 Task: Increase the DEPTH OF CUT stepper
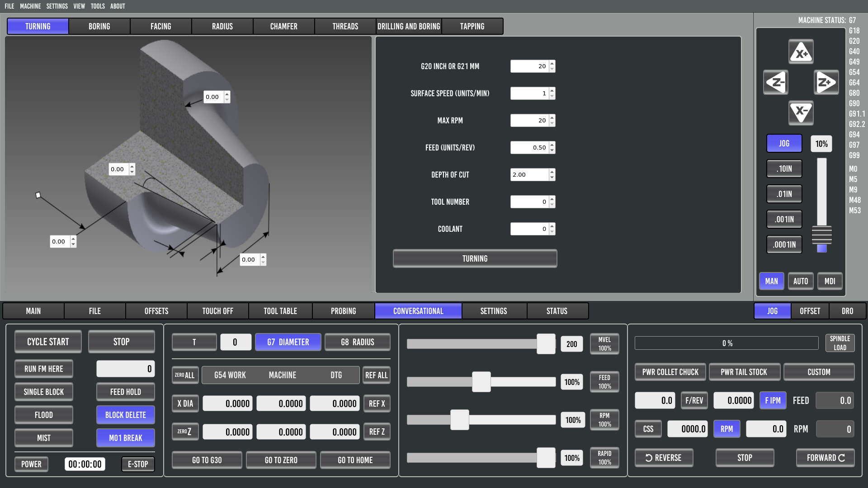click(x=552, y=172)
